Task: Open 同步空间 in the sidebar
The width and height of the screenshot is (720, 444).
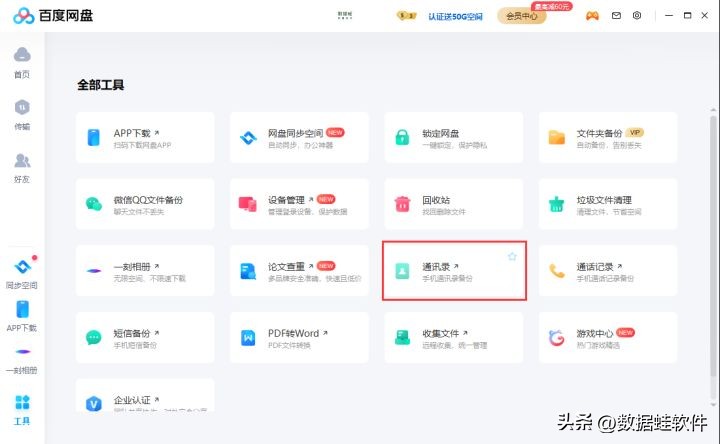Action: tap(22, 274)
